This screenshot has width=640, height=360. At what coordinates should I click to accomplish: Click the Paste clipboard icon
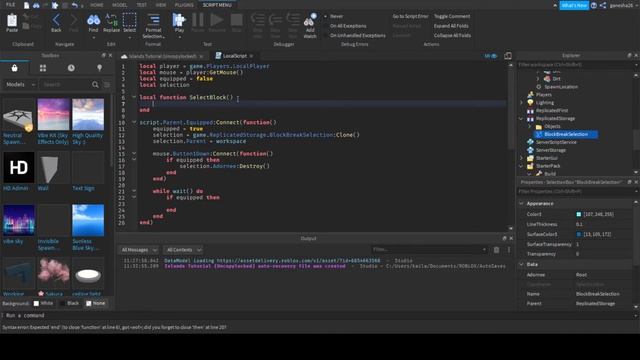coord(12,20)
